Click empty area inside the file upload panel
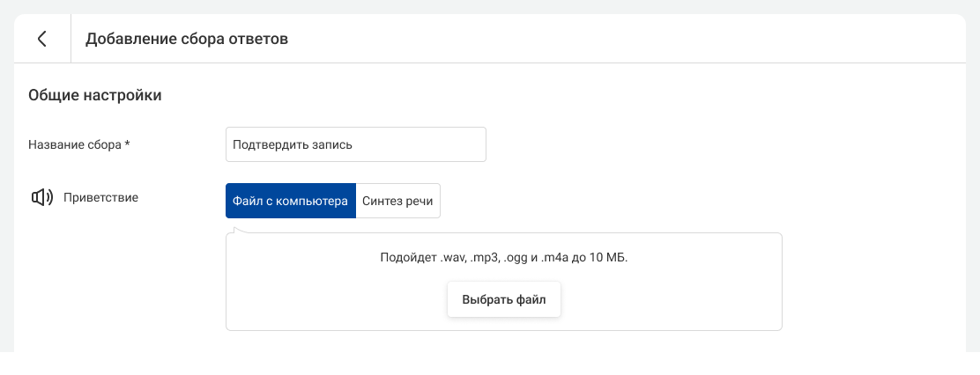The image size is (980, 375). click(x=670, y=299)
